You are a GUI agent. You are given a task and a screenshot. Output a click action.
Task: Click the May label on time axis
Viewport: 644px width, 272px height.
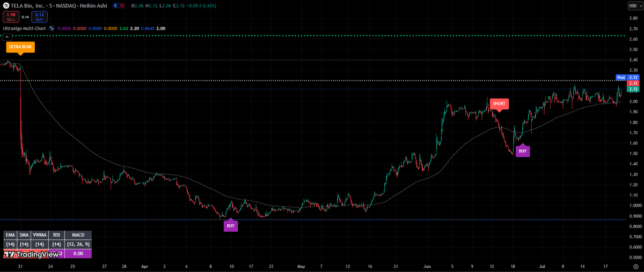coord(301,266)
